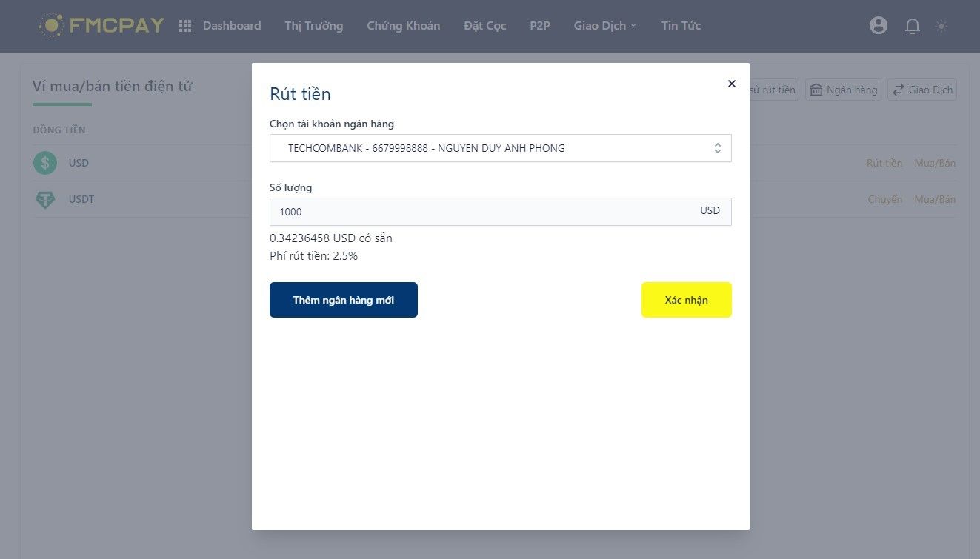The image size is (980, 559).
Task: Click the USD dollar coin icon
Action: coord(45,163)
